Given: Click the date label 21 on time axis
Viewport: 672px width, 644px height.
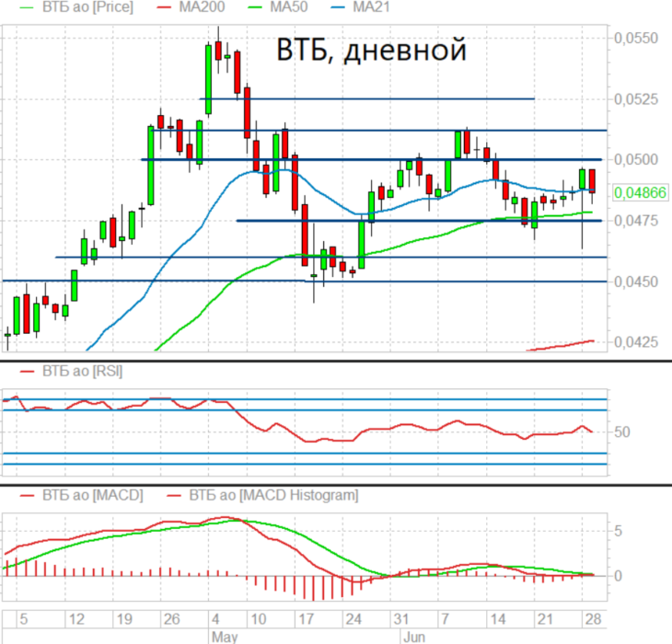Looking at the screenshot, I should (x=545, y=619).
